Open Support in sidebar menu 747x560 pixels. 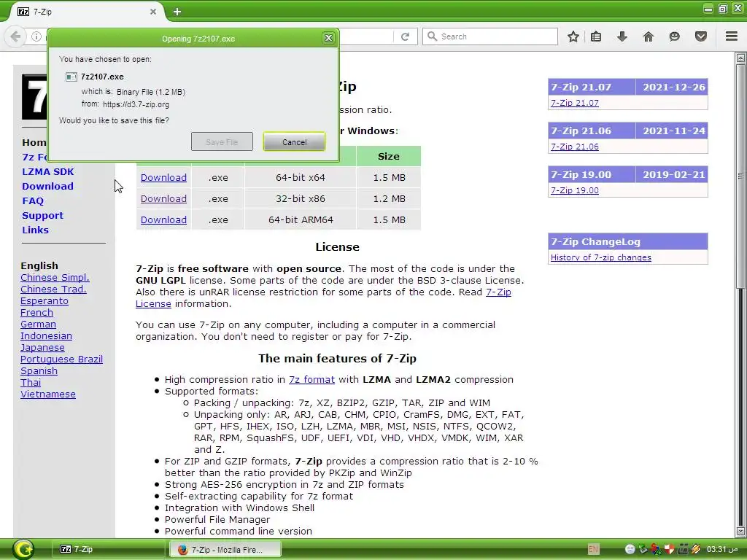pyautogui.click(x=42, y=215)
